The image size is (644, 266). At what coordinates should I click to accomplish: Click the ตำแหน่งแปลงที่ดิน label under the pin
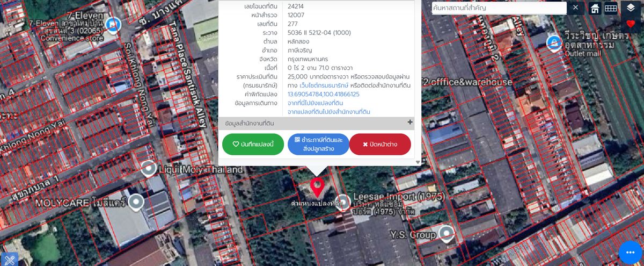[x=317, y=203]
